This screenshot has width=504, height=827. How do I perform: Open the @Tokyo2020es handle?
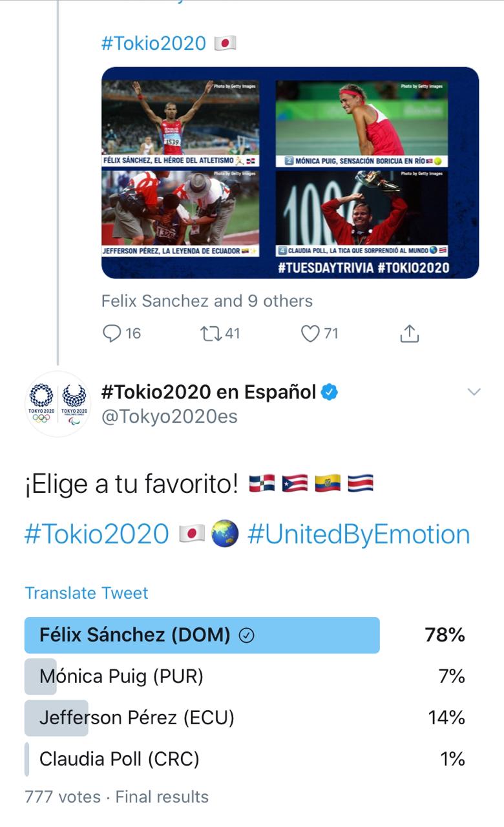(x=169, y=417)
